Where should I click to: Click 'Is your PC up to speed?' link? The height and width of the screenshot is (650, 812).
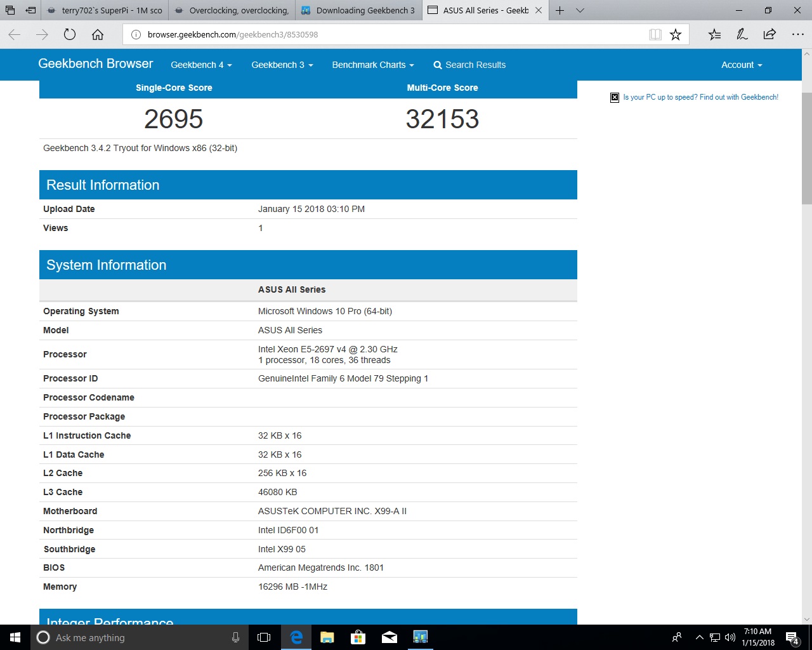700,97
